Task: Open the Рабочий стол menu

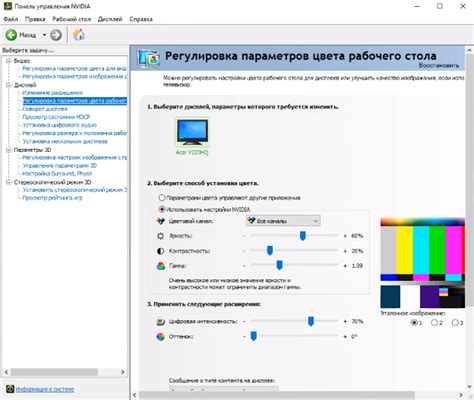Action: click(x=71, y=19)
